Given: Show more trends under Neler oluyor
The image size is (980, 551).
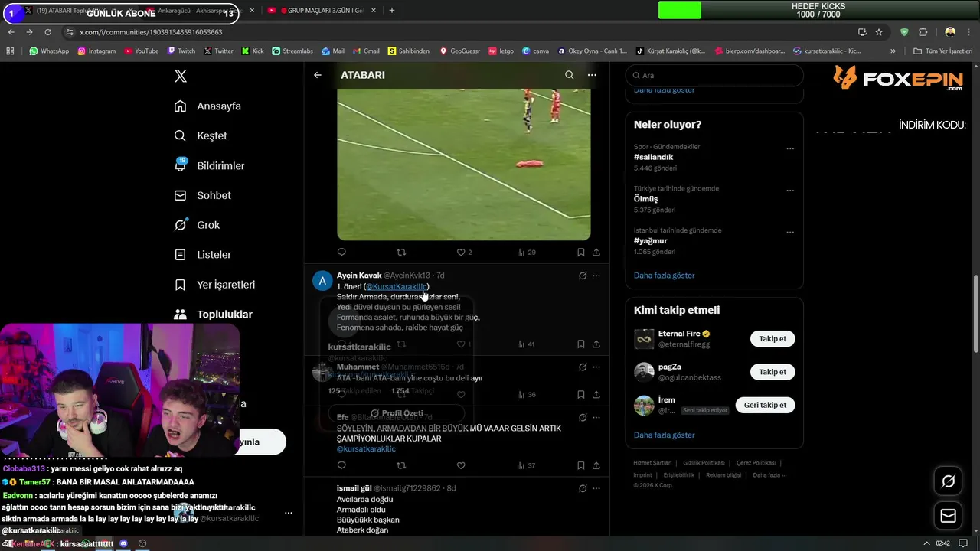Looking at the screenshot, I should pos(664,275).
